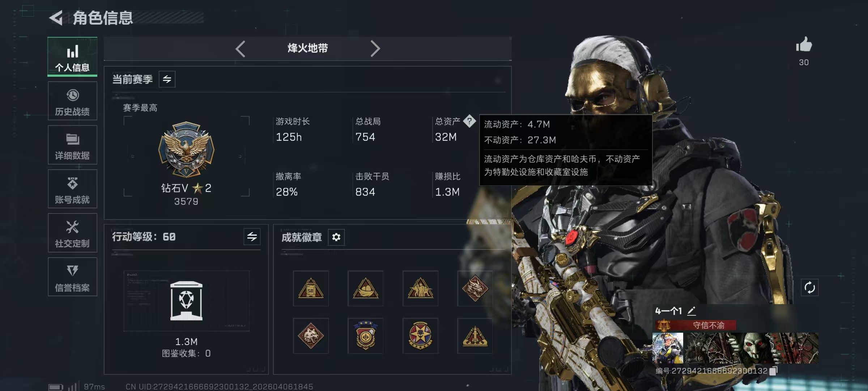868x391 pixels.
Task: Copy the 编号 ID using the copy icon
Action: pyautogui.click(x=773, y=371)
